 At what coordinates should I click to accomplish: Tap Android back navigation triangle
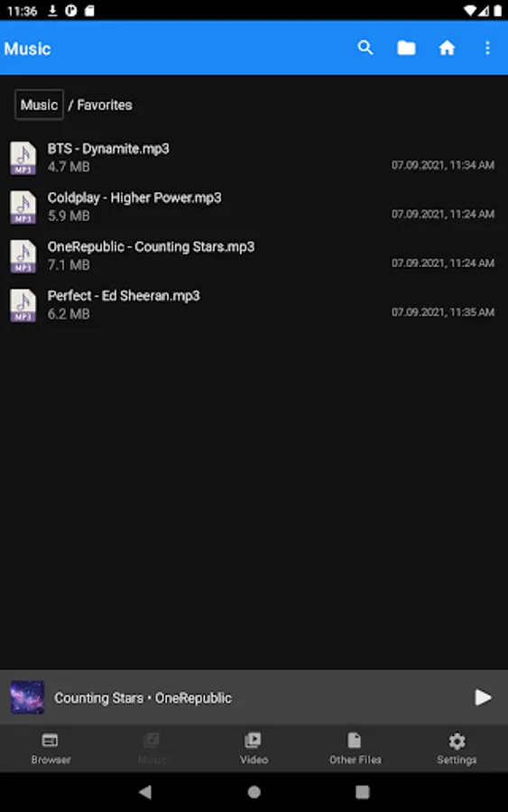pyautogui.click(x=145, y=791)
